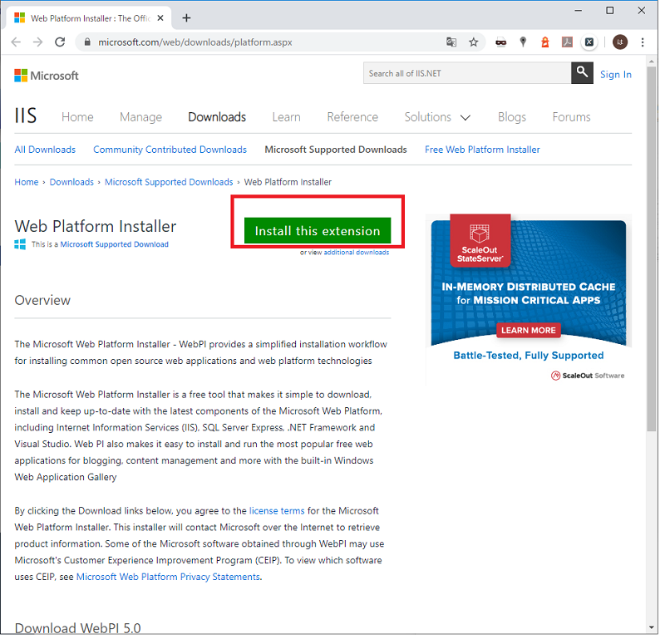Click Home in the breadcrumb
Image resolution: width=665 pixels, height=644 pixels.
tap(27, 182)
